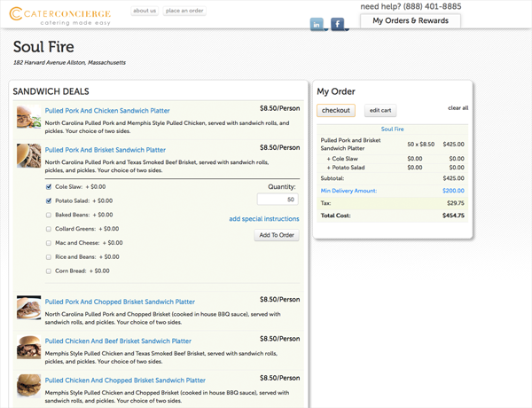
Task: Click the CaterConcierge logo
Action: pos(59,16)
